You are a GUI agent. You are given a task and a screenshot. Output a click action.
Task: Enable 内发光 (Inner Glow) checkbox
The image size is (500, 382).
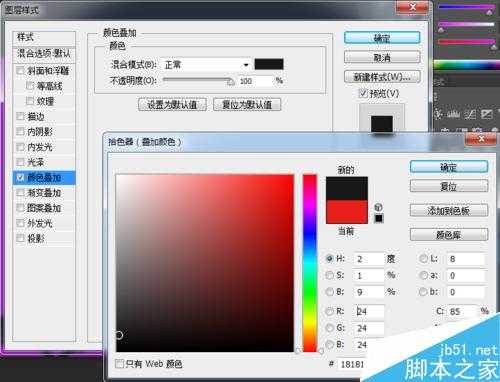(x=20, y=147)
